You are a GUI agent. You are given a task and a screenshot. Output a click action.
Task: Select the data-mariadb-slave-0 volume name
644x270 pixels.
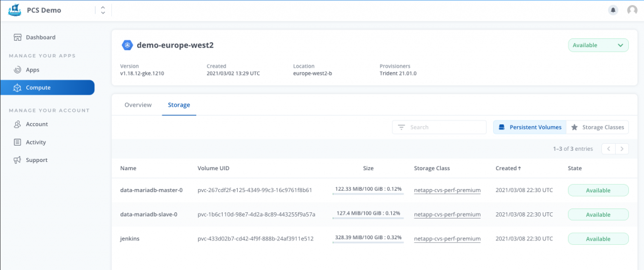click(x=148, y=215)
